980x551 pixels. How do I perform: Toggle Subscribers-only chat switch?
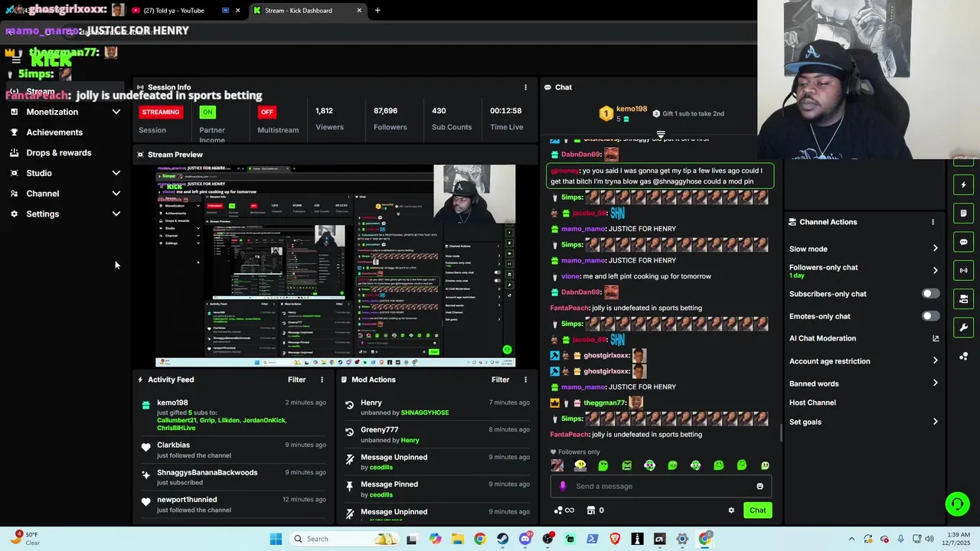click(930, 294)
